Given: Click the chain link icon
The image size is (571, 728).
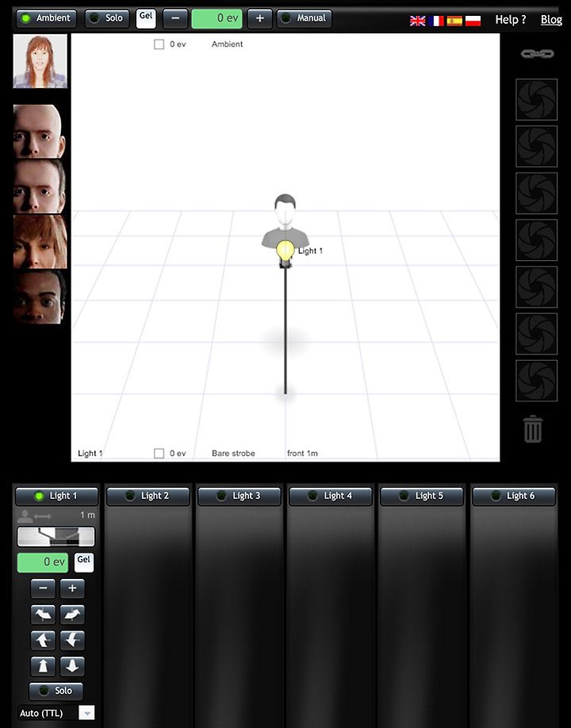Looking at the screenshot, I should click(537, 54).
